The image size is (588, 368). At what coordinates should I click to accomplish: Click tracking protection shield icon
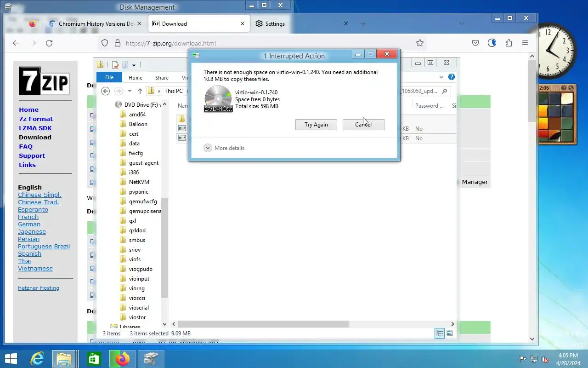tap(105, 43)
